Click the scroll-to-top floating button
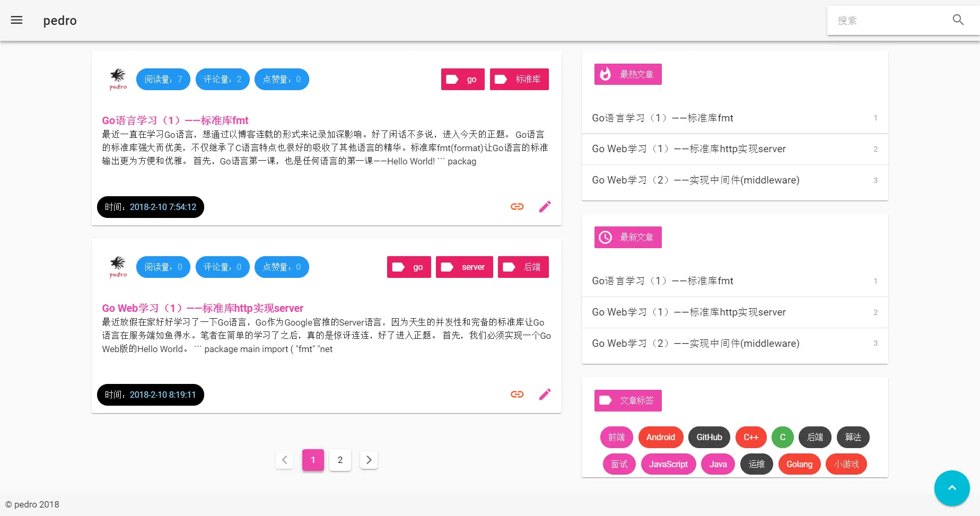This screenshot has width=980, height=516. pyautogui.click(x=952, y=488)
